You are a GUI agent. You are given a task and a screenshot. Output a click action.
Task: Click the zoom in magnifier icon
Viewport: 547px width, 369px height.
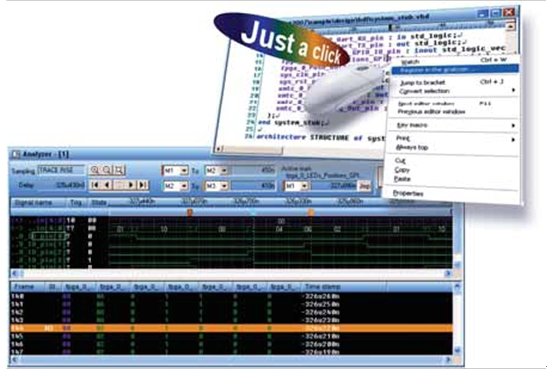95,170
